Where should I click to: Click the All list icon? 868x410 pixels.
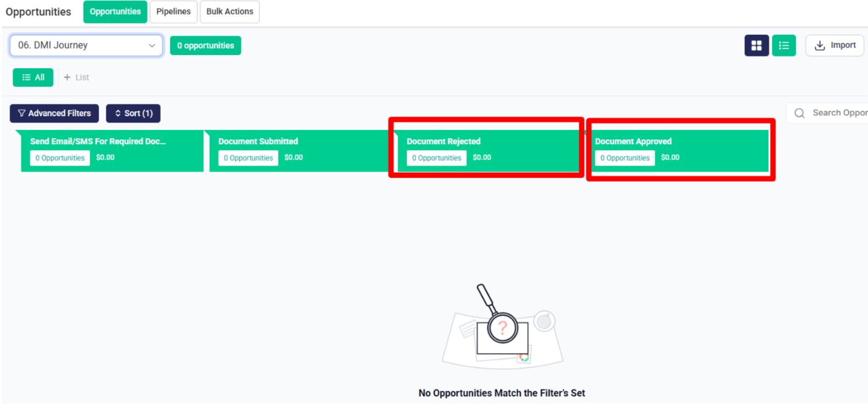click(x=26, y=78)
